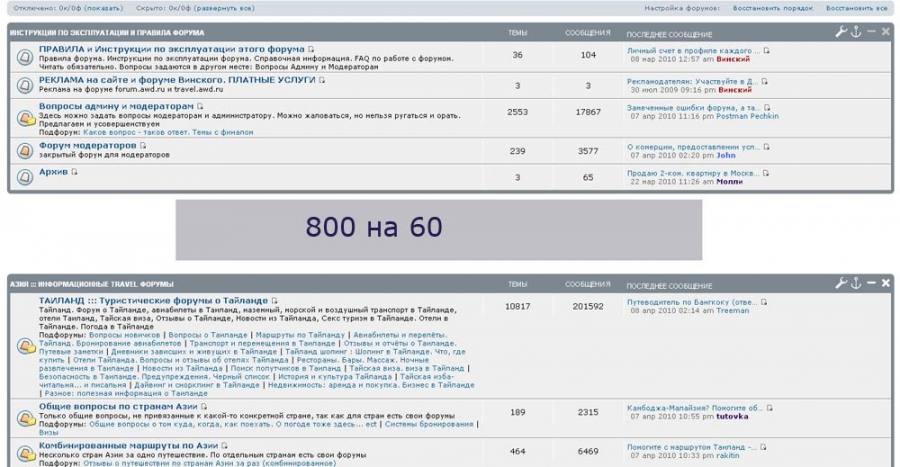The height and width of the screenshot is (467, 900).
Task: Open last post Замеченные ошибки форума
Action: [x=693, y=108]
